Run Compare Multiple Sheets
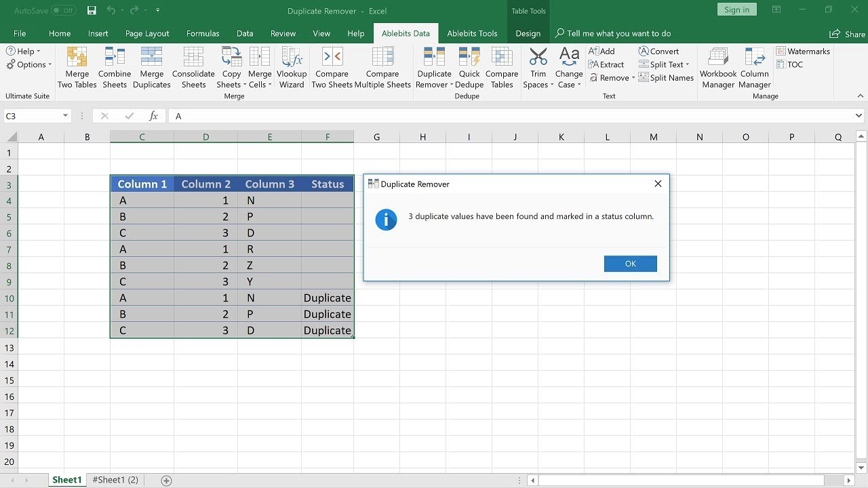Viewport: 868px width, 488px height. tap(382, 68)
